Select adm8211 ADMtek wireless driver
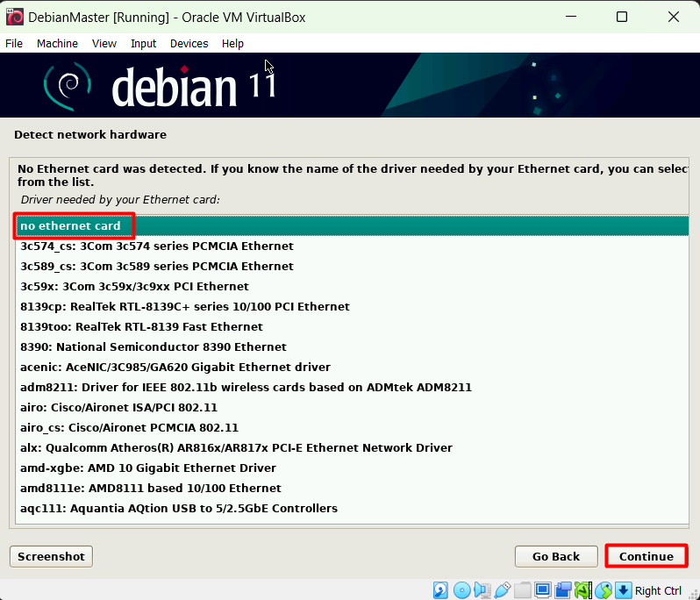This screenshot has height=600, width=700. (x=352, y=387)
